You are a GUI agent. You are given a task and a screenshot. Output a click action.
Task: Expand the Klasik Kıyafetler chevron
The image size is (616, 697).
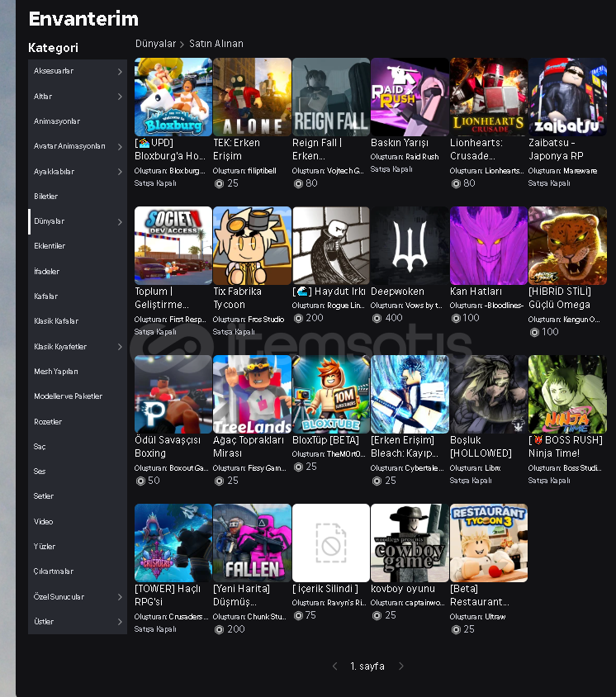[120, 347]
